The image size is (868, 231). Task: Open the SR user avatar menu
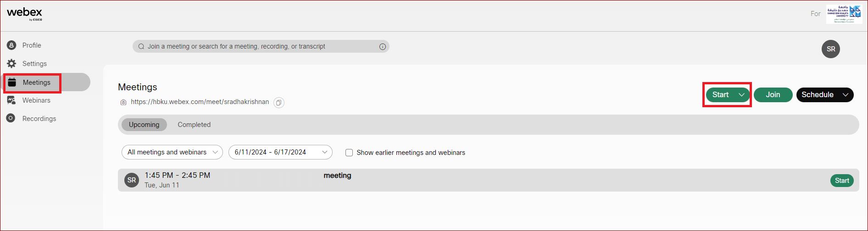tap(831, 49)
